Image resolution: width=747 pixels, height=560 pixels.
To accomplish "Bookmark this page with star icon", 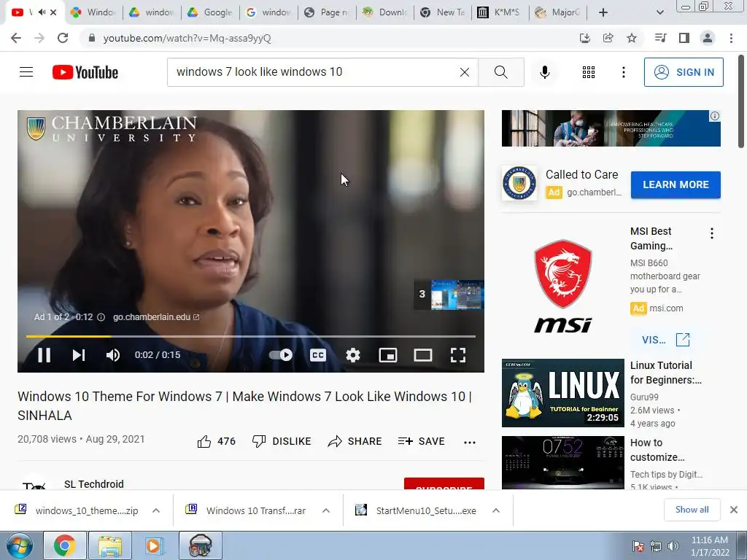I will tap(632, 38).
